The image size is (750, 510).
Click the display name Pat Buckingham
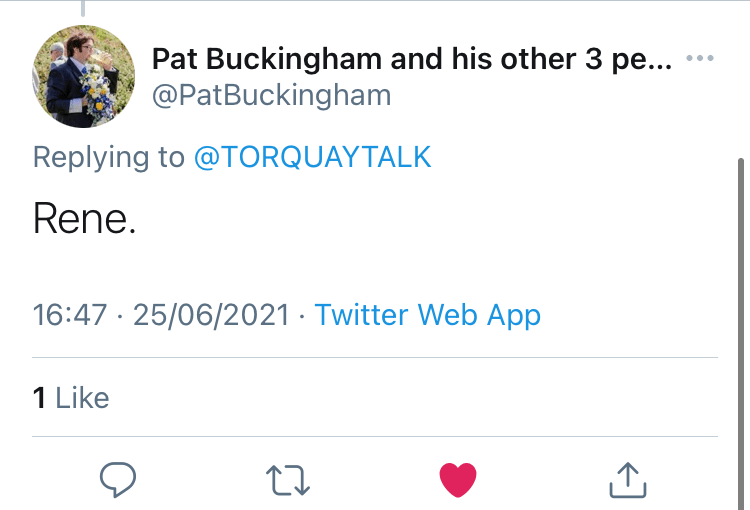[411, 59]
